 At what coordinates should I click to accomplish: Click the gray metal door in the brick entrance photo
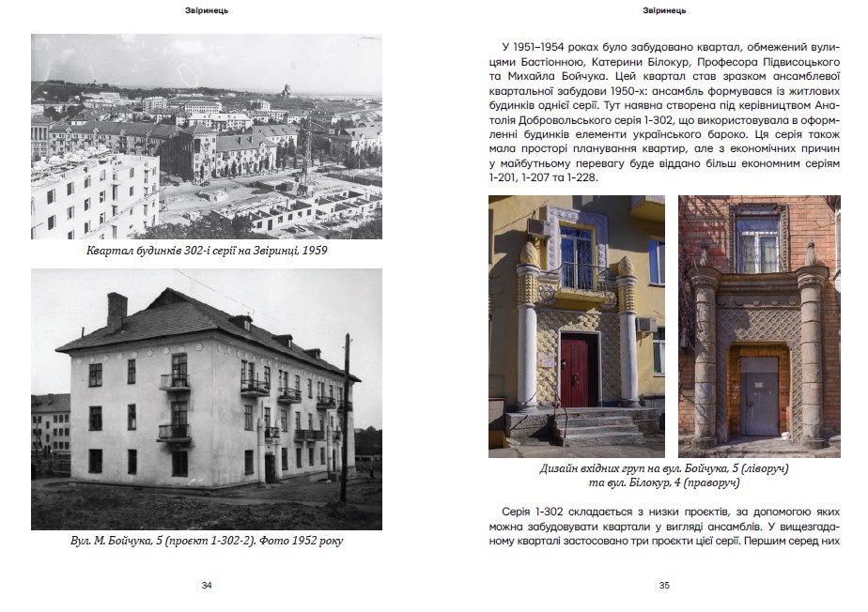tap(758, 394)
